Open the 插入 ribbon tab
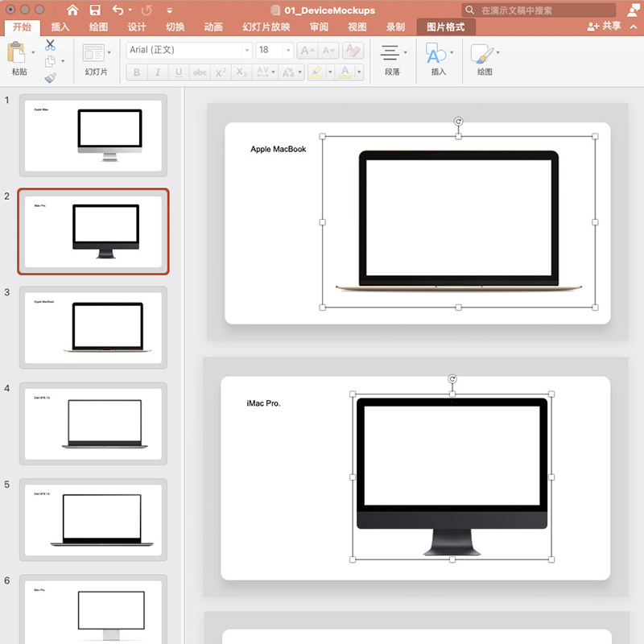Image resolution: width=644 pixels, height=644 pixels. pos(60,27)
